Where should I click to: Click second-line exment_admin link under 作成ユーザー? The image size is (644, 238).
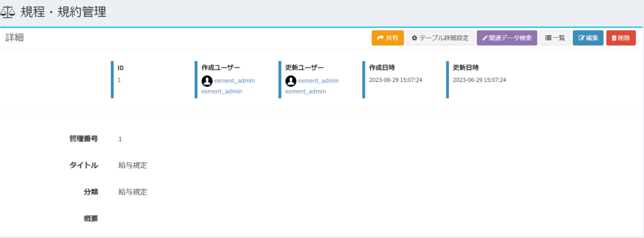(x=222, y=91)
